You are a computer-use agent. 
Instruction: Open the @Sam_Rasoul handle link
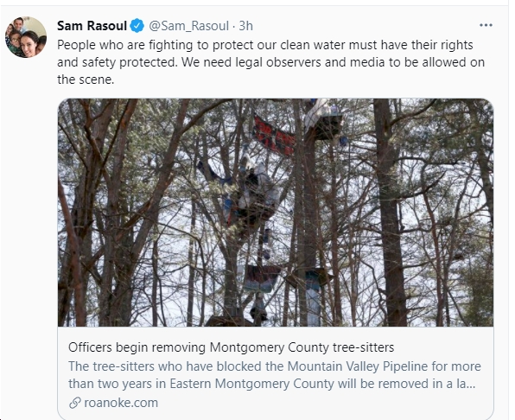(189, 26)
